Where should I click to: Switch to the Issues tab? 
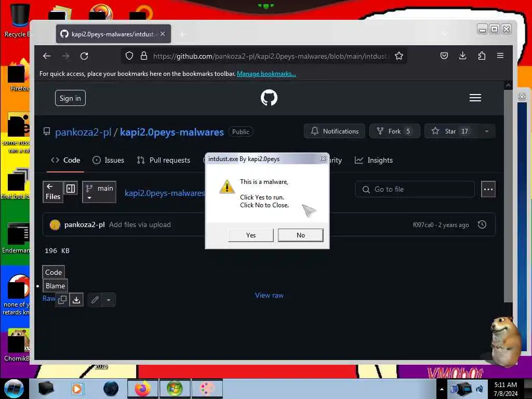click(108, 160)
